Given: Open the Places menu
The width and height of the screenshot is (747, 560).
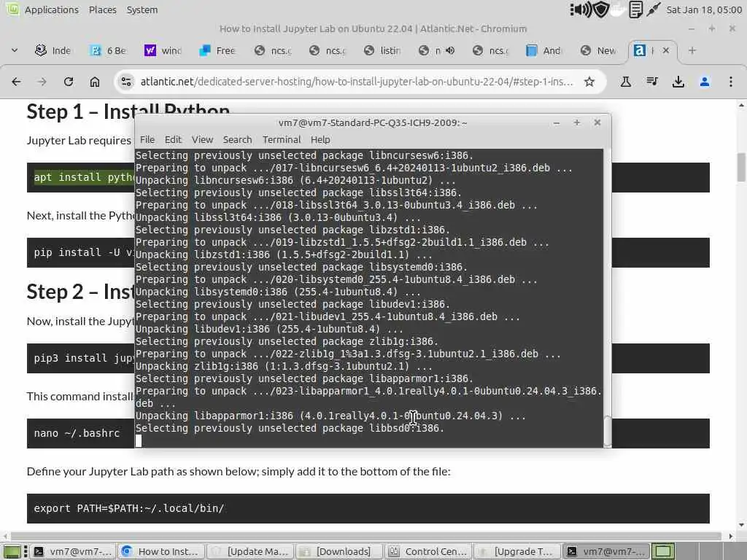Looking at the screenshot, I should (x=102, y=9).
